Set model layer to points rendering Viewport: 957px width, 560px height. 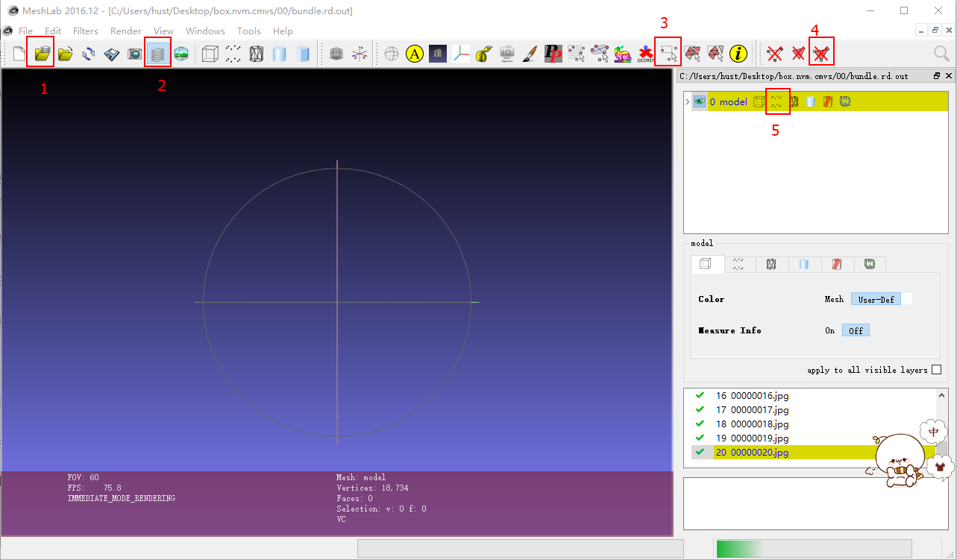[777, 101]
